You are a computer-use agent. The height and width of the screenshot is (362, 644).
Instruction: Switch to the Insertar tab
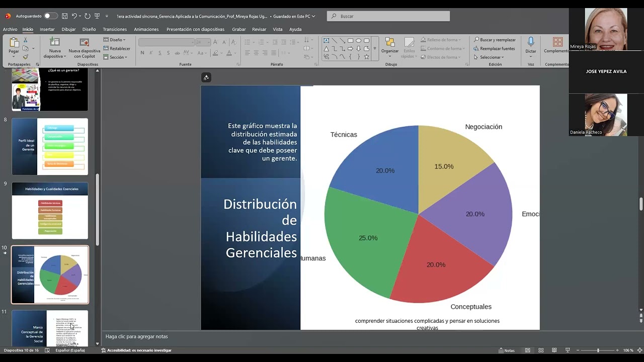pos(47,29)
